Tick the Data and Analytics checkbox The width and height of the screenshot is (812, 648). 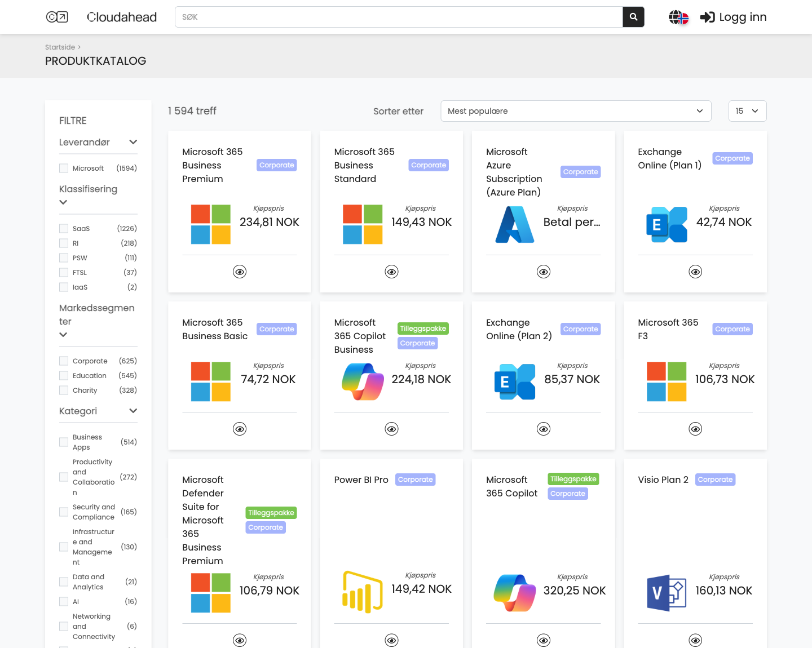pyautogui.click(x=64, y=582)
